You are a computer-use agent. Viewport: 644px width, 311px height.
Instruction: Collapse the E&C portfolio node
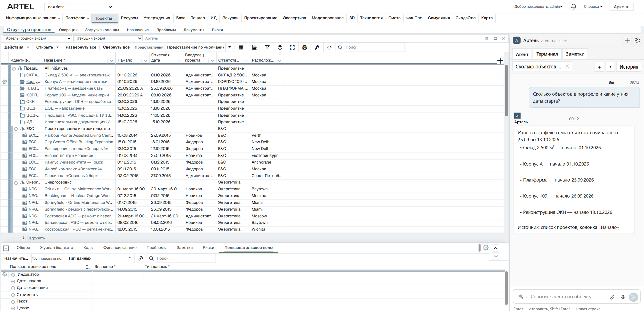coord(16,129)
